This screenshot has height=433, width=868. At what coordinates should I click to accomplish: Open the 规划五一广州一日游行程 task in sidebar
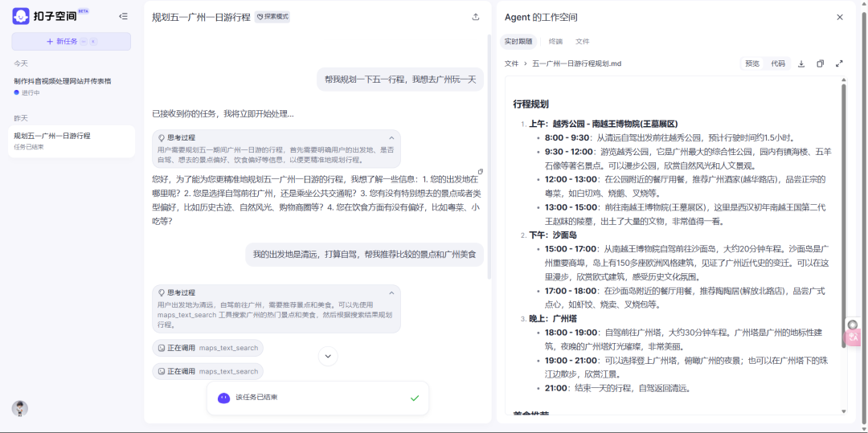[x=72, y=141]
